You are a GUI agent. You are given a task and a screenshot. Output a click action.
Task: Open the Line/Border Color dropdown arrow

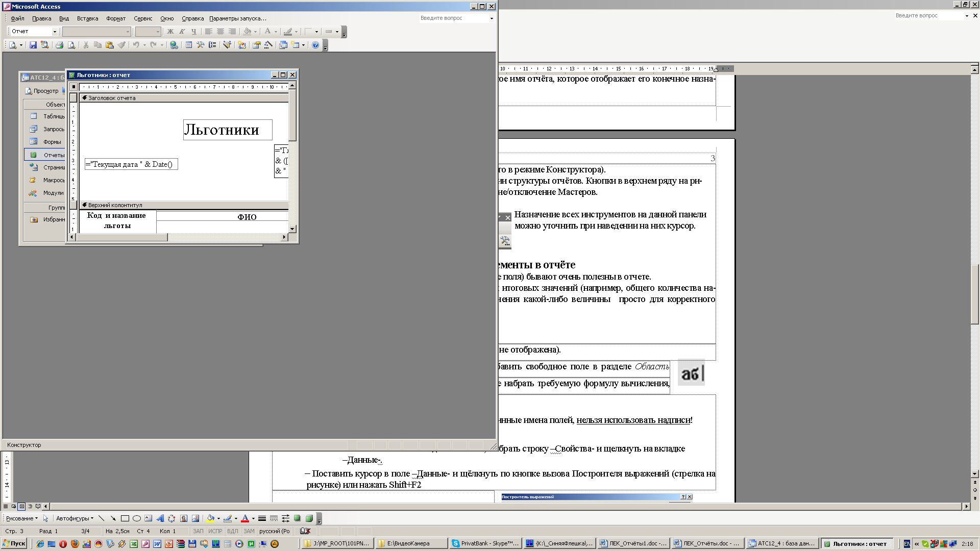pyautogui.click(x=296, y=32)
